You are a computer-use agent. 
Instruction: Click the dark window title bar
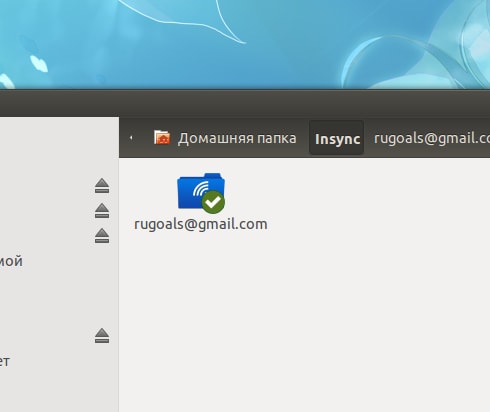(245, 103)
